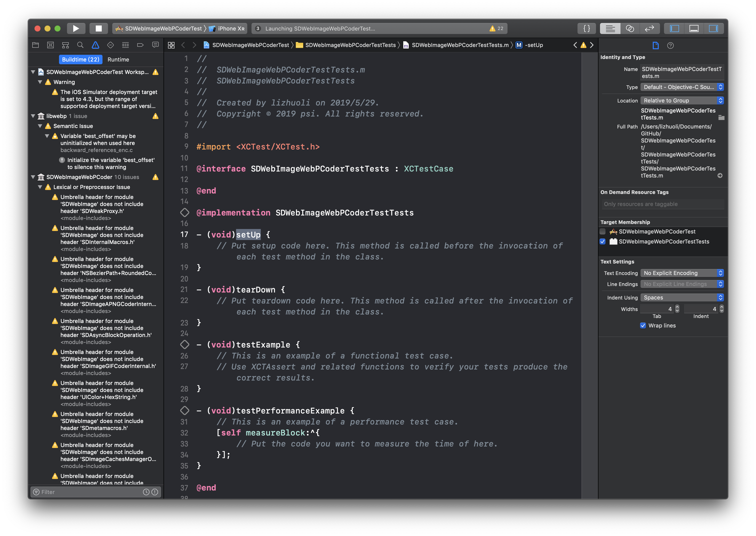Open the Quick Help inspector
Viewport: 756px width, 536px height.
pos(670,45)
